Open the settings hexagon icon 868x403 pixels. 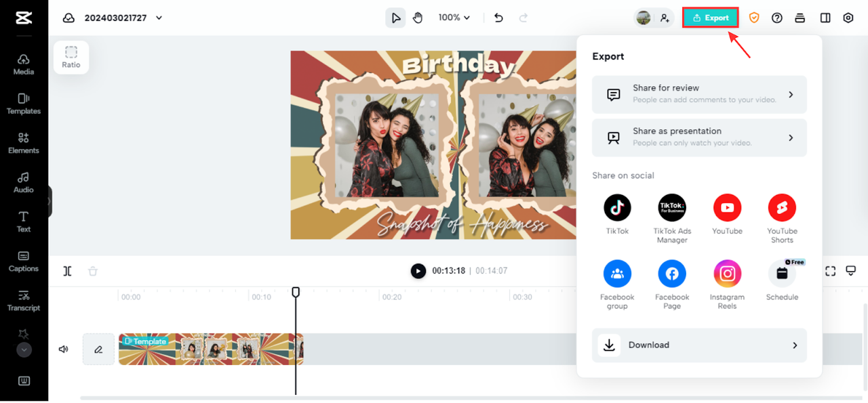848,18
